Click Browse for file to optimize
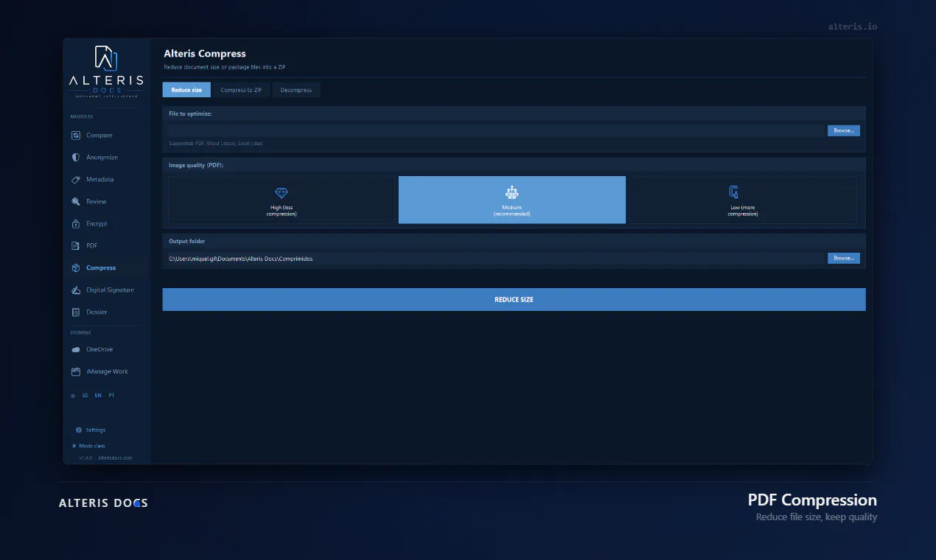936x560 pixels. [843, 130]
